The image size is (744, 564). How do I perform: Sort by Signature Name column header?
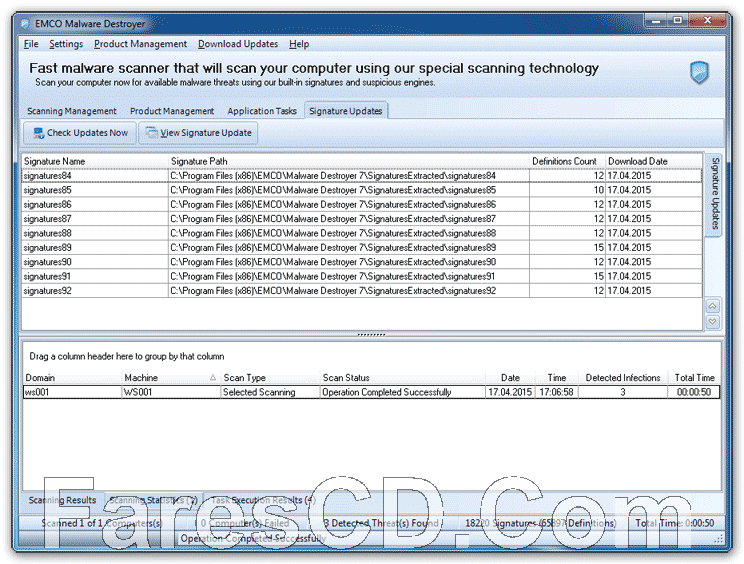(x=95, y=161)
